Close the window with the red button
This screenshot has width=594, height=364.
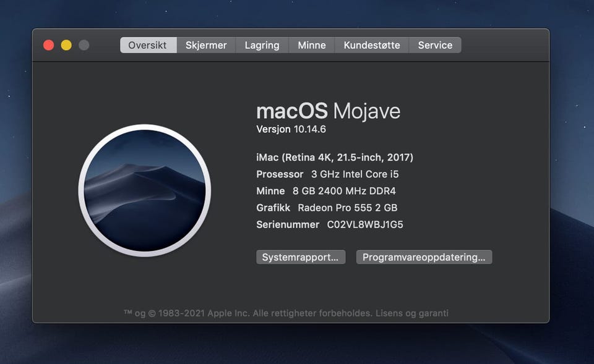pos(48,45)
